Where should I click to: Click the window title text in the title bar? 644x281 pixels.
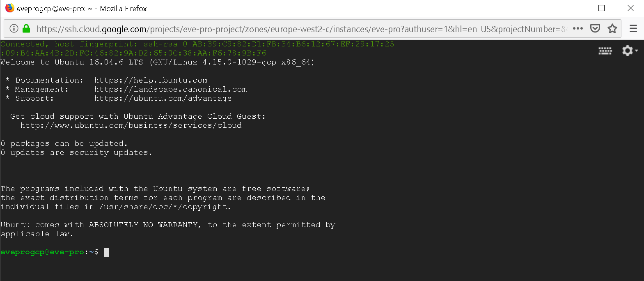point(82,9)
